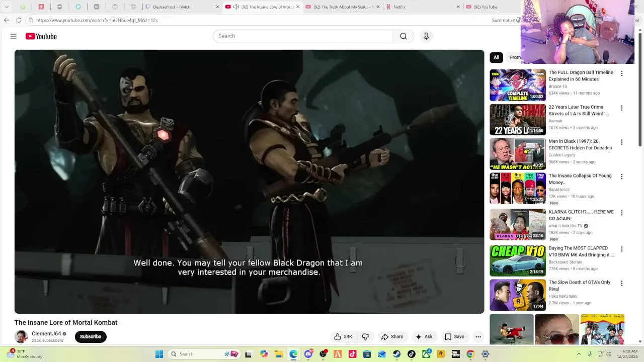Open Men in Black 20 SECRETS title
The image size is (644, 362).
(x=580, y=145)
